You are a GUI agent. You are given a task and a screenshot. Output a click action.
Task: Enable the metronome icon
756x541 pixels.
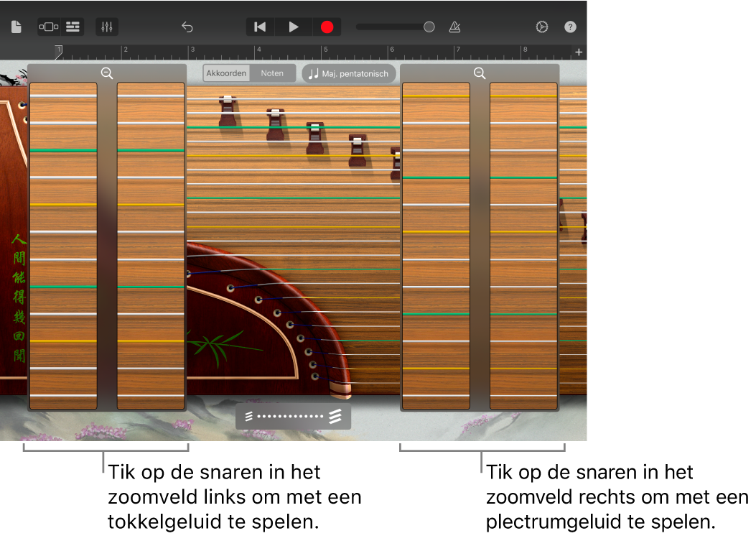click(454, 27)
